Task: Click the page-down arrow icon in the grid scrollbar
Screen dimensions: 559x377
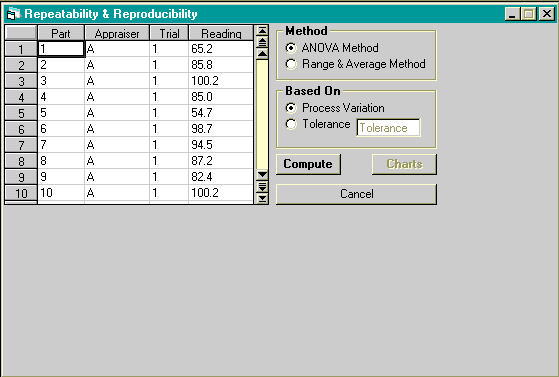Action: point(262,187)
